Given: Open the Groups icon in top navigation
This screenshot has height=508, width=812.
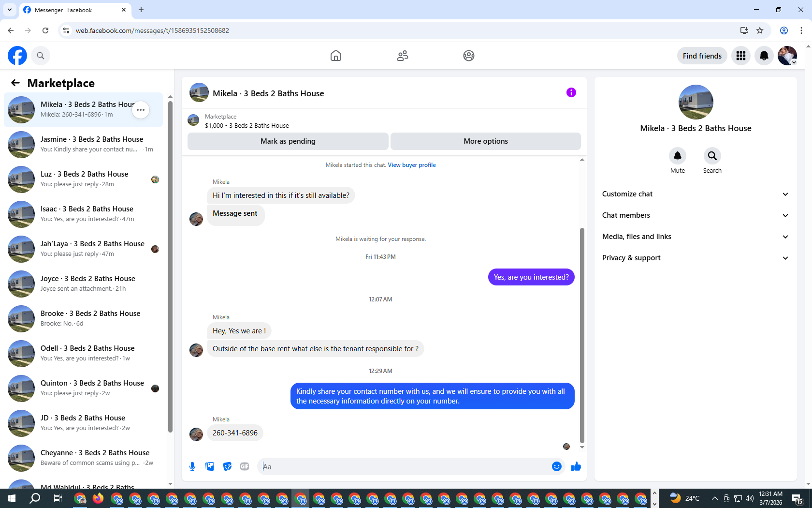Looking at the screenshot, I should click(x=469, y=56).
